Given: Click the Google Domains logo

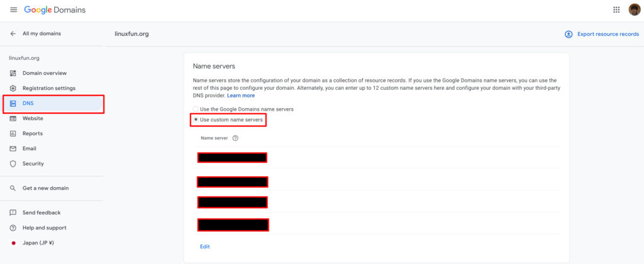Looking at the screenshot, I should pos(55,10).
